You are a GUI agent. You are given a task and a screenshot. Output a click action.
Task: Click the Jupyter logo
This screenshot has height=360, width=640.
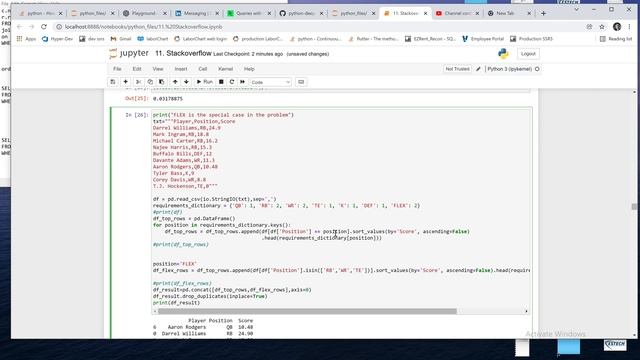129,53
